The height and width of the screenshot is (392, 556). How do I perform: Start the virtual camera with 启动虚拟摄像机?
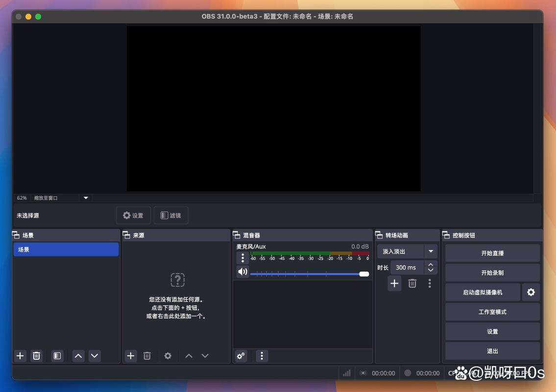pyautogui.click(x=482, y=292)
